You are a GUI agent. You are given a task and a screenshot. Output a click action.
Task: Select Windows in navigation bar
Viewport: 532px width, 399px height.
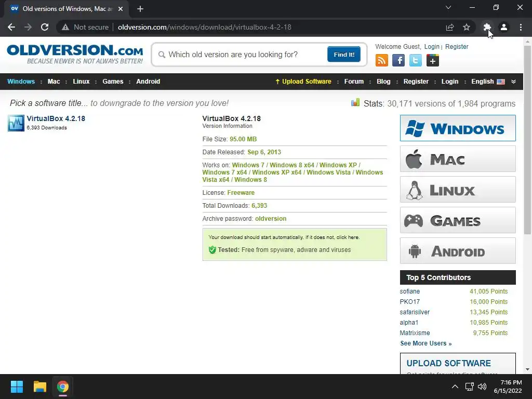[x=21, y=82]
